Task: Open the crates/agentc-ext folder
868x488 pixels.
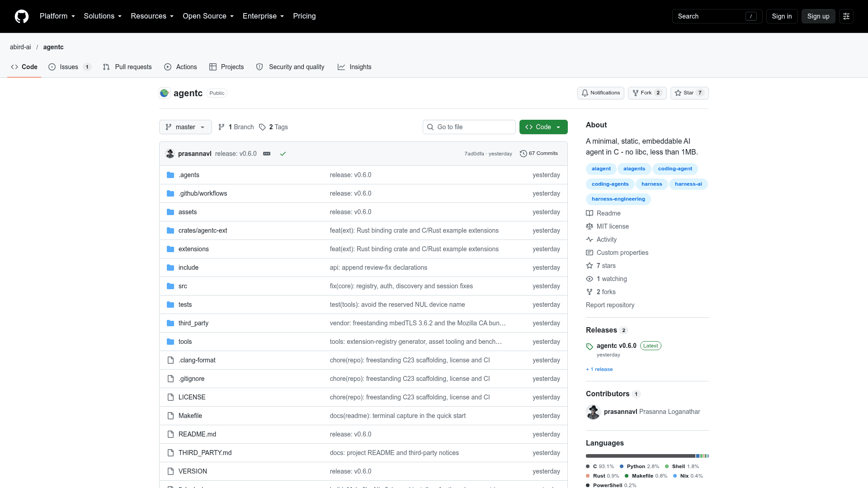Action: coord(203,230)
